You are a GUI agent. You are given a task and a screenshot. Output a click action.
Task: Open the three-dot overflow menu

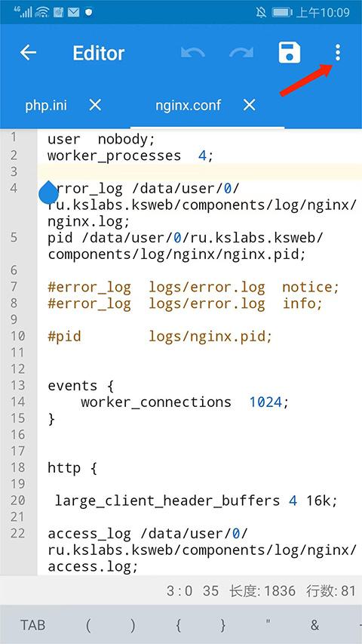click(x=337, y=53)
